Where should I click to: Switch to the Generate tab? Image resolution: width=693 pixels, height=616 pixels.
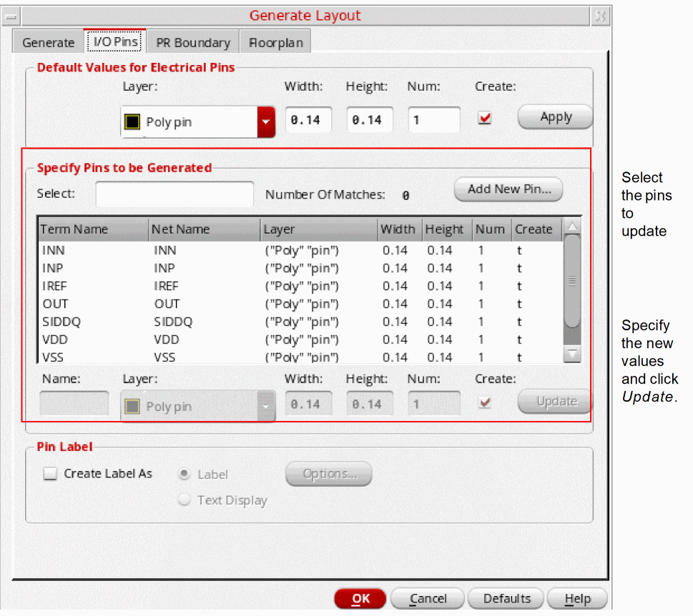48,43
